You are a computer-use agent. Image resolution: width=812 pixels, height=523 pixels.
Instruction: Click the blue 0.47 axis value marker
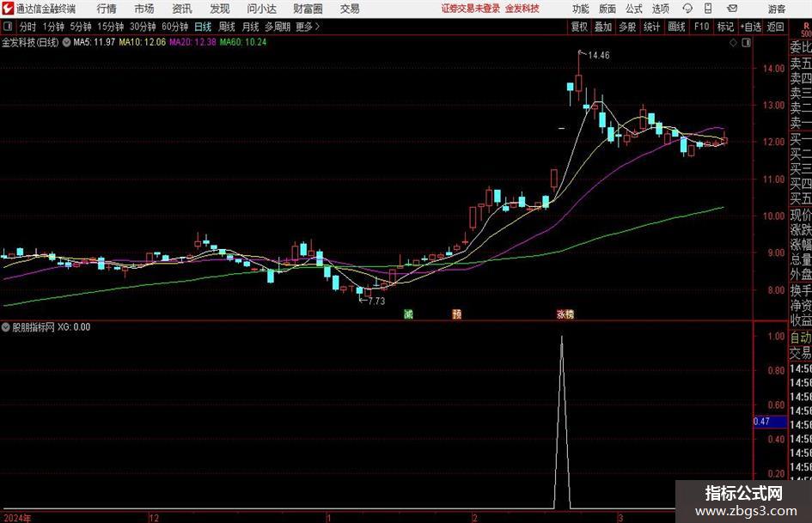770,422
